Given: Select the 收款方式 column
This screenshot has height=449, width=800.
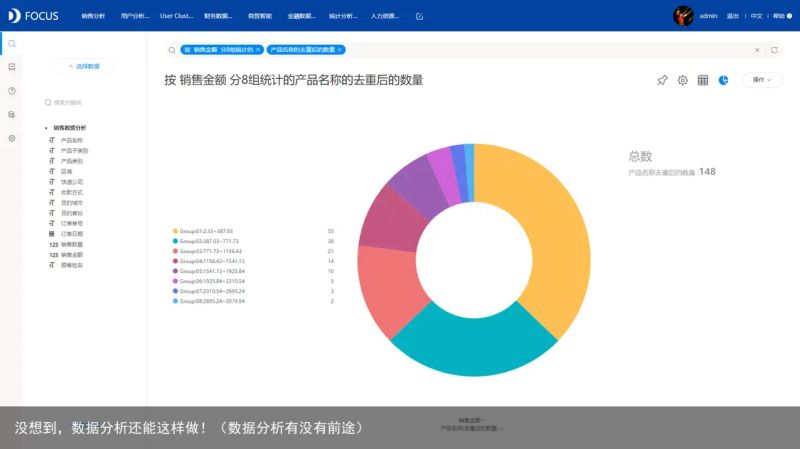Looking at the screenshot, I should coord(72,192).
